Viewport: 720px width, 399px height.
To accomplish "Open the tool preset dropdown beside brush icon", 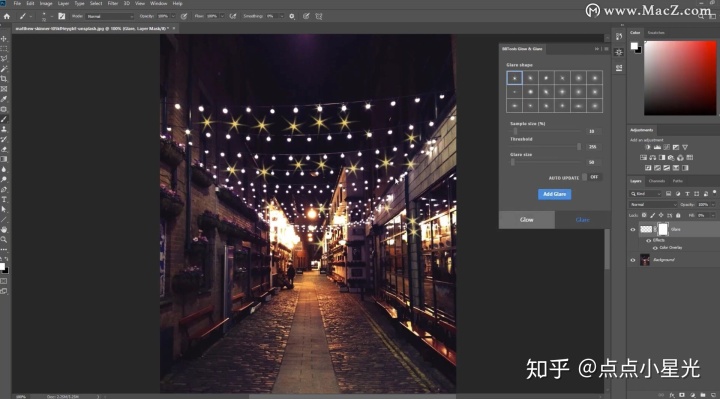I will [x=31, y=16].
